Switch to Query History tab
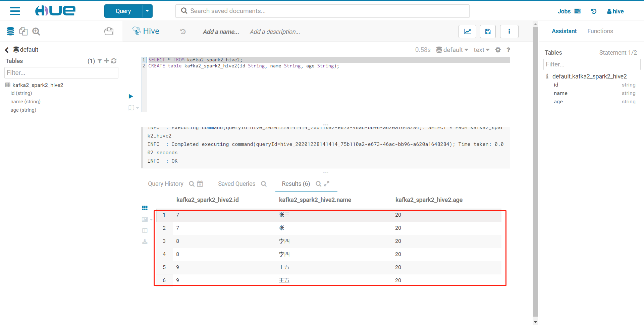 [x=166, y=184]
